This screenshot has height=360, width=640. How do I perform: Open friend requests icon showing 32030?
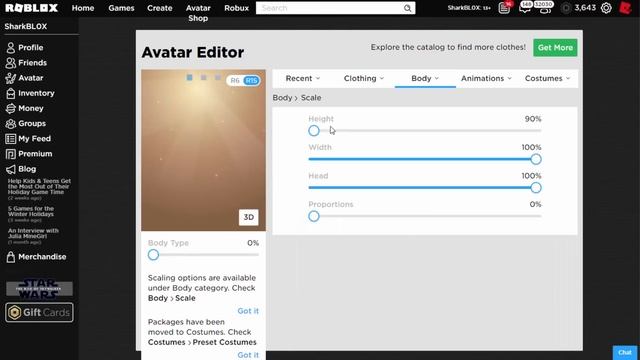click(544, 7)
